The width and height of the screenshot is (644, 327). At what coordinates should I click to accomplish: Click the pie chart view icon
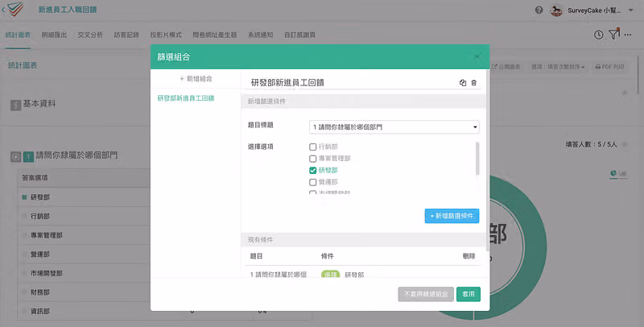613,173
